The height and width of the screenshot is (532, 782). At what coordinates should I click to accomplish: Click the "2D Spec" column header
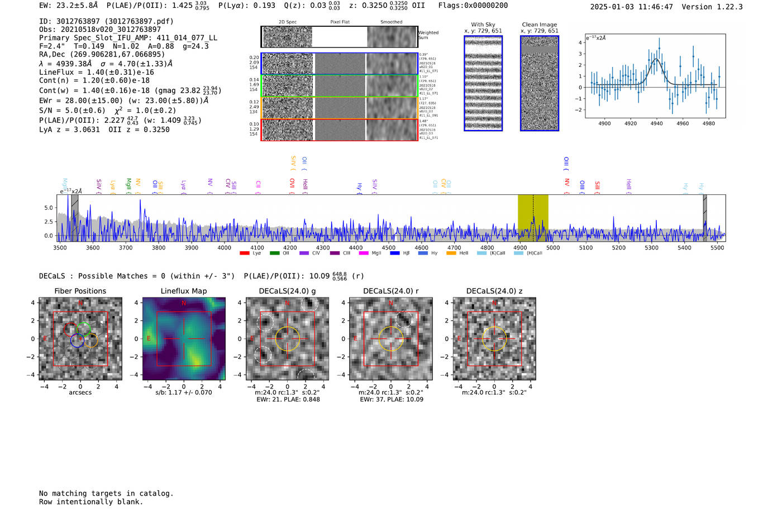(x=288, y=22)
